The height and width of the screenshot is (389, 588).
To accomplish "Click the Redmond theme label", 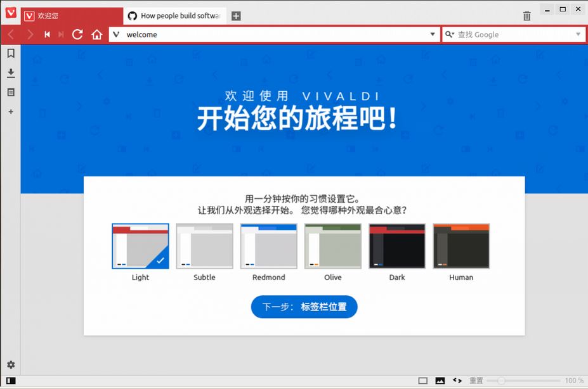I will pyautogui.click(x=268, y=277).
